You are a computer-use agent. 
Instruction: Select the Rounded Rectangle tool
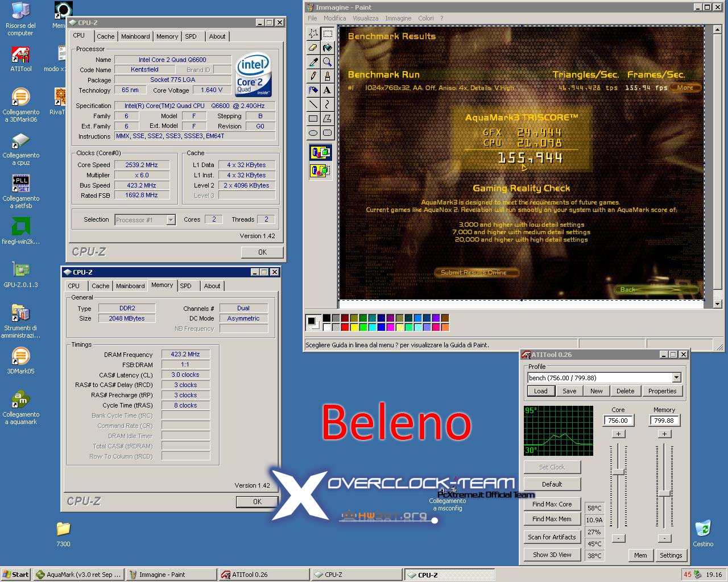(x=327, y=132)
